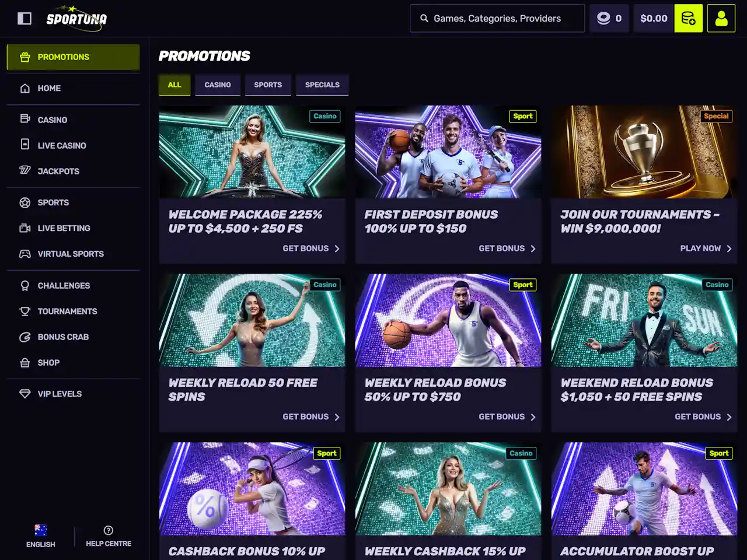Open Virtual Sports from sidebar

point(71,254)
